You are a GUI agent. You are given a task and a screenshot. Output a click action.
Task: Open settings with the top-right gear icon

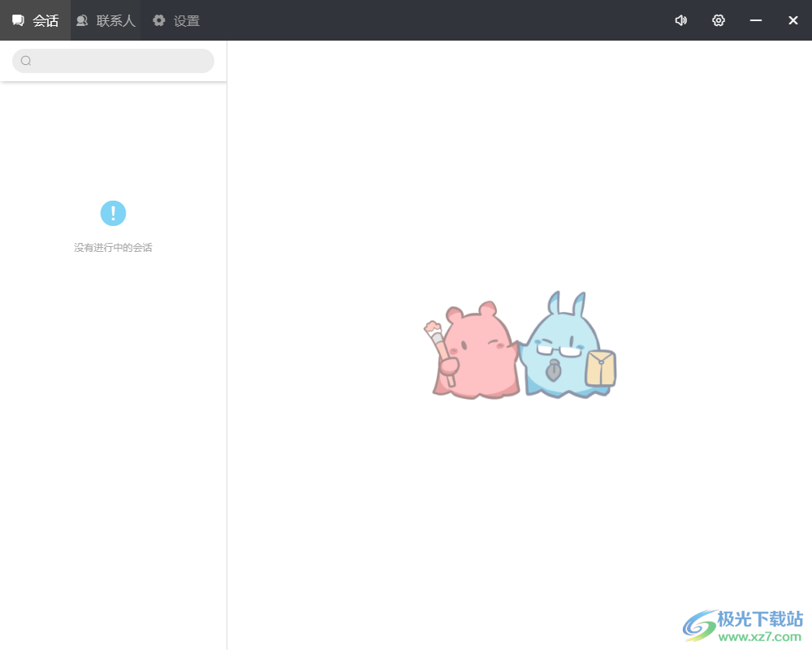[718, 20]
